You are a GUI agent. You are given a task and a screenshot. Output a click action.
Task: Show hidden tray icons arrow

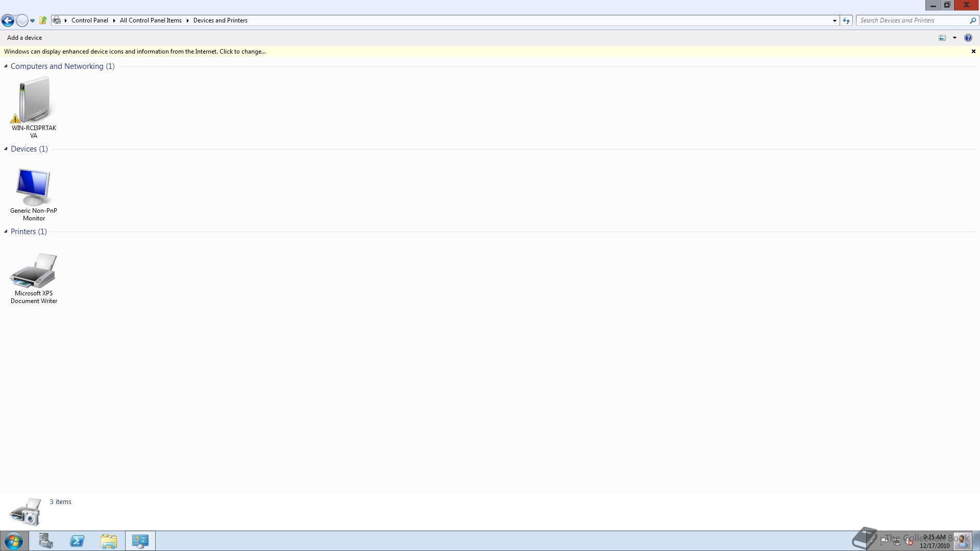click(x=872, y=541)
